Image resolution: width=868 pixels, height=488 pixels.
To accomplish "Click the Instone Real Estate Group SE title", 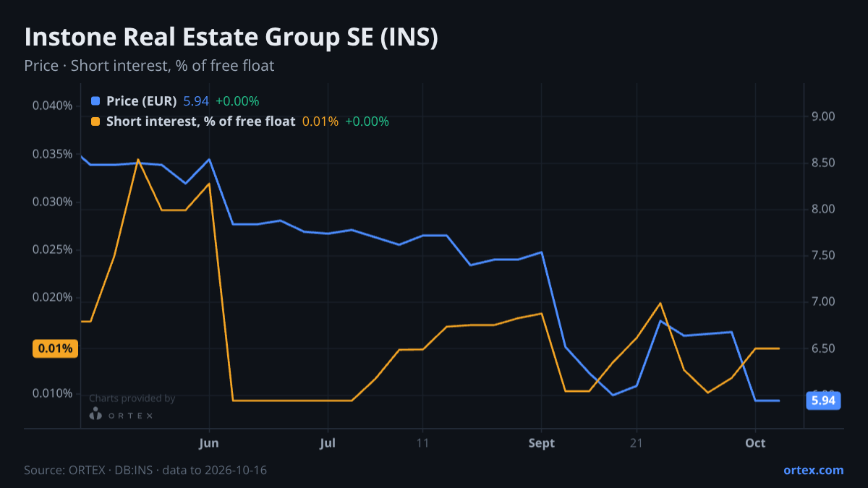I will pos(231,38).
